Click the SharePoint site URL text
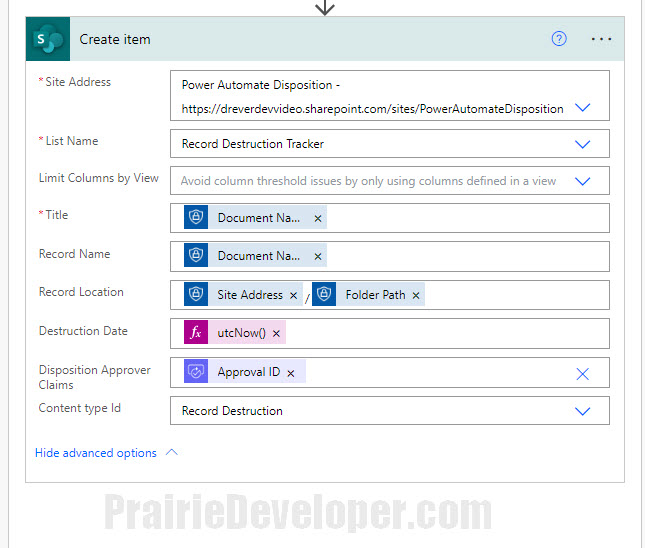The width and height of the screenshot is (645, 548). (x=372, y=109)
